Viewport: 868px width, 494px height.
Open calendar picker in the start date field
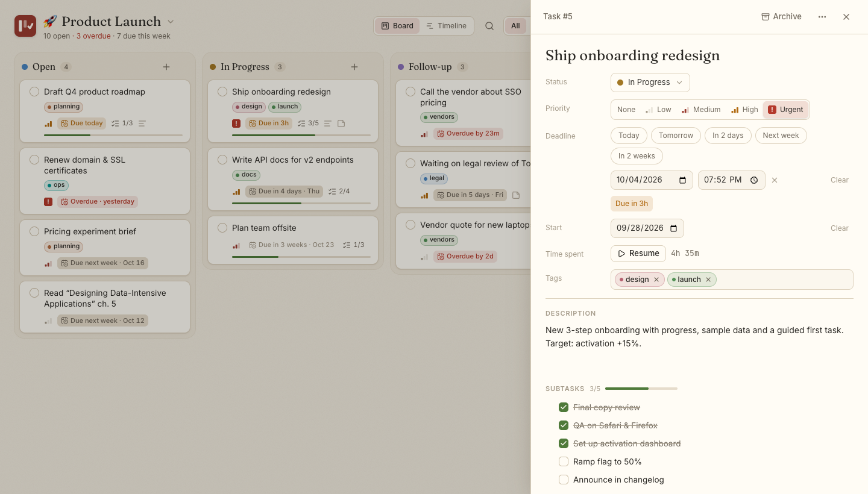[674, 228]
